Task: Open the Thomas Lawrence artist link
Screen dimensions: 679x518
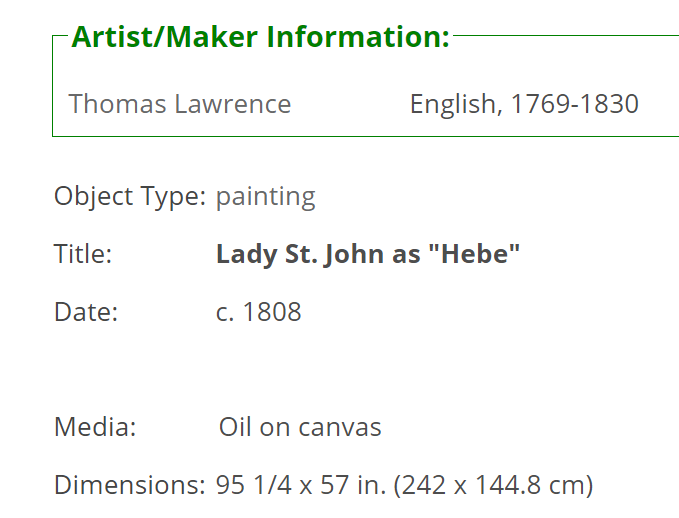Action: (180, 104)
